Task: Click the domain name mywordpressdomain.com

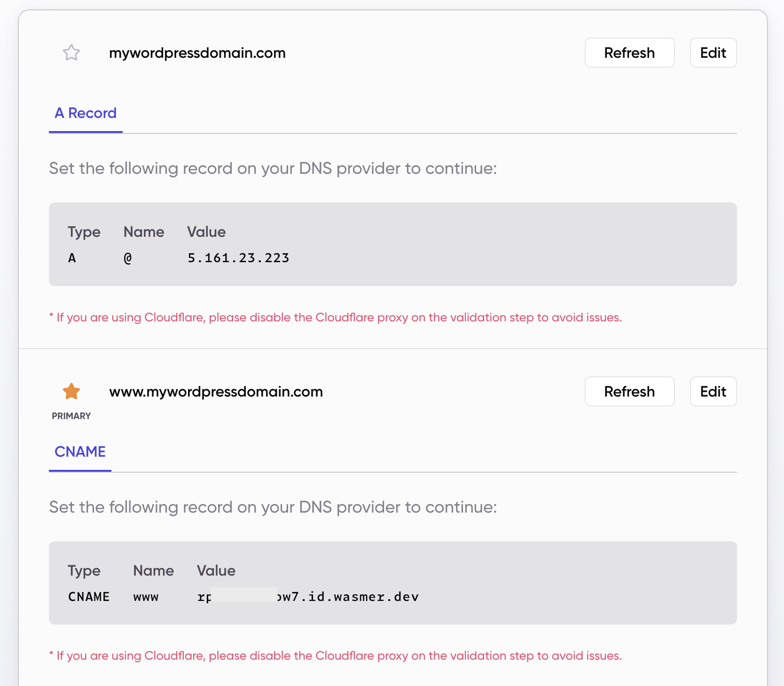Action: 197,53
